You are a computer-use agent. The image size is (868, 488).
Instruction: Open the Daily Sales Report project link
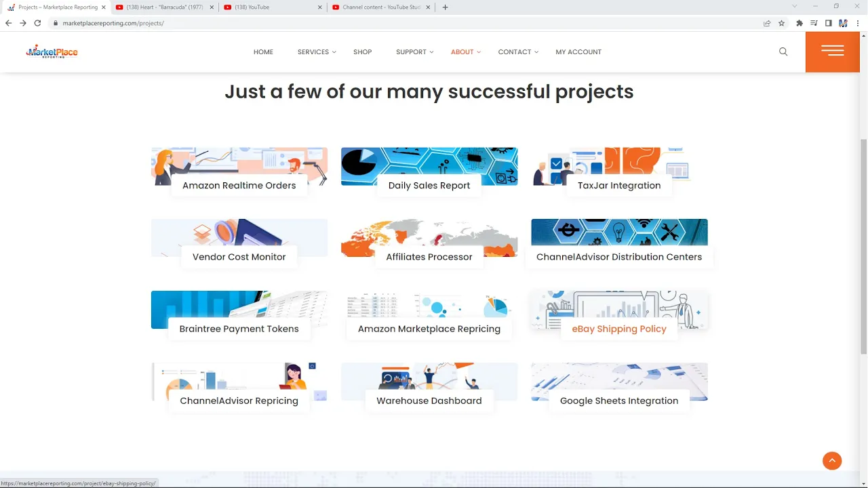[429, 186]
